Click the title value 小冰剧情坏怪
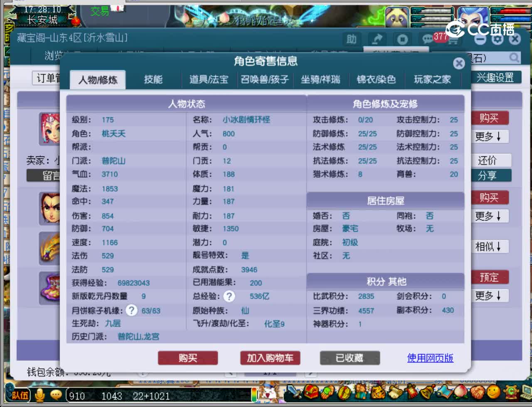This screenshot has height=407, width=532. tap(246, 120)
